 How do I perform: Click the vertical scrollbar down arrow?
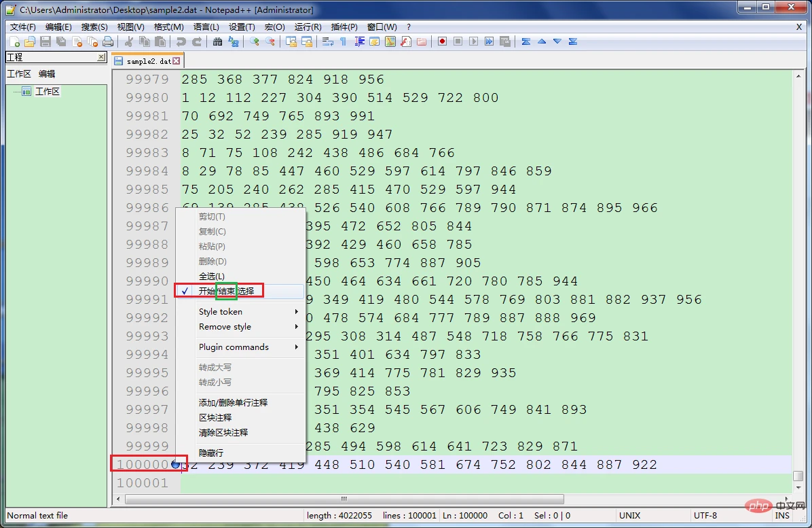pyautogui.click(x=798, y=487)
